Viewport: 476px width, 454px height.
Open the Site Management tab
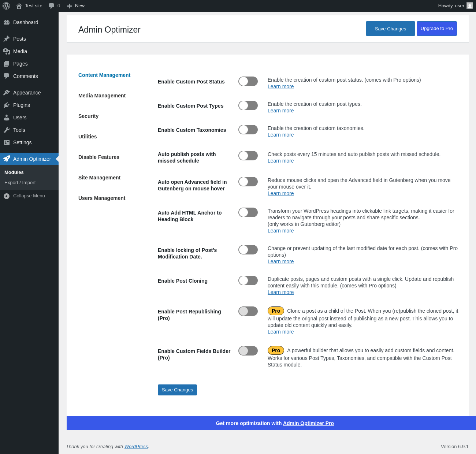[99, 178]
